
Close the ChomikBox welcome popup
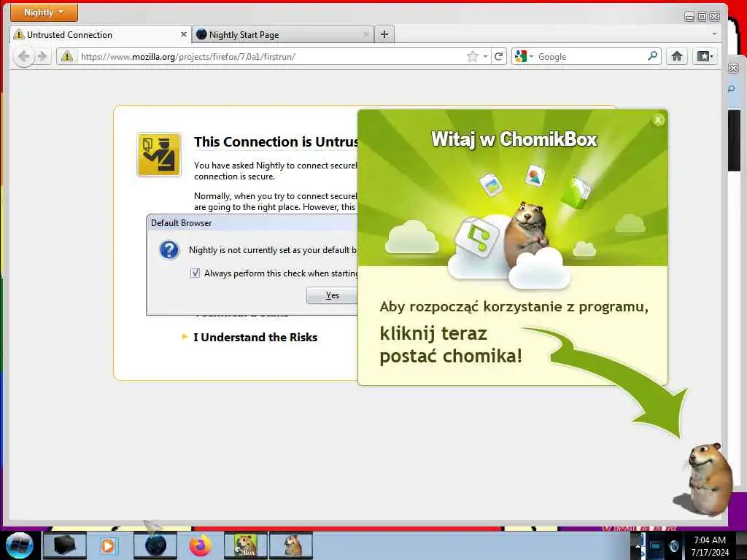point(658,120)
